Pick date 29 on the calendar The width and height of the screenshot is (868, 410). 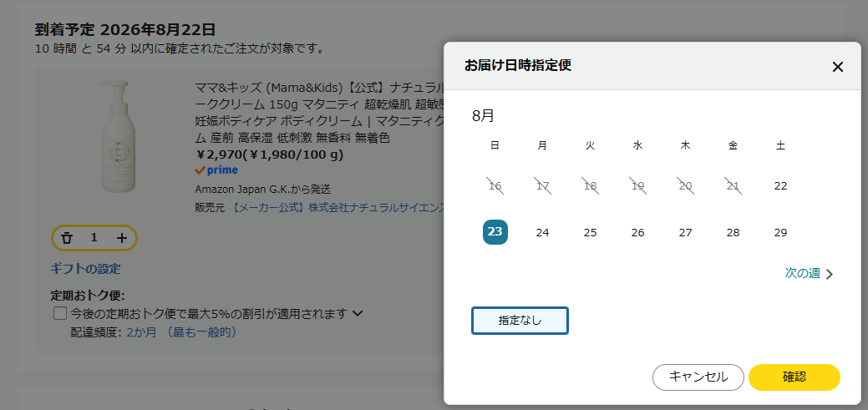(x=780, y=232)
